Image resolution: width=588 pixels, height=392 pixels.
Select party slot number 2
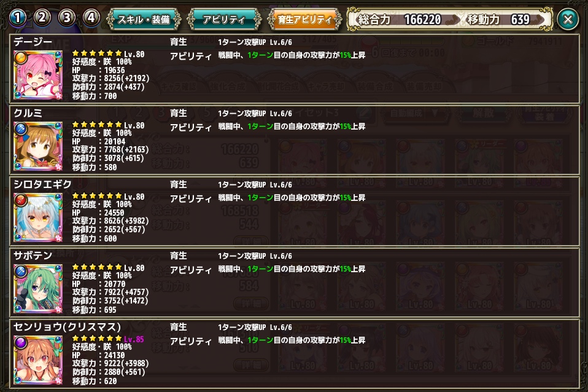tap(42, 17)
